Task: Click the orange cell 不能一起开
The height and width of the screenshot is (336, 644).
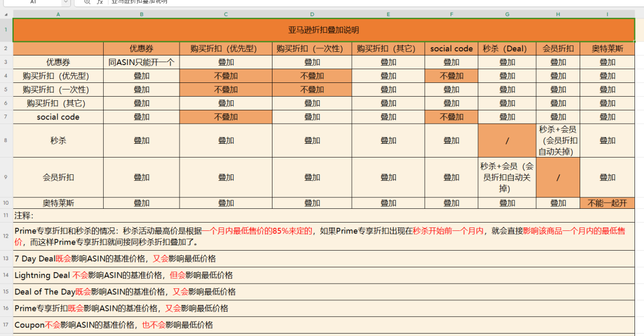Action: click(607, 203)
